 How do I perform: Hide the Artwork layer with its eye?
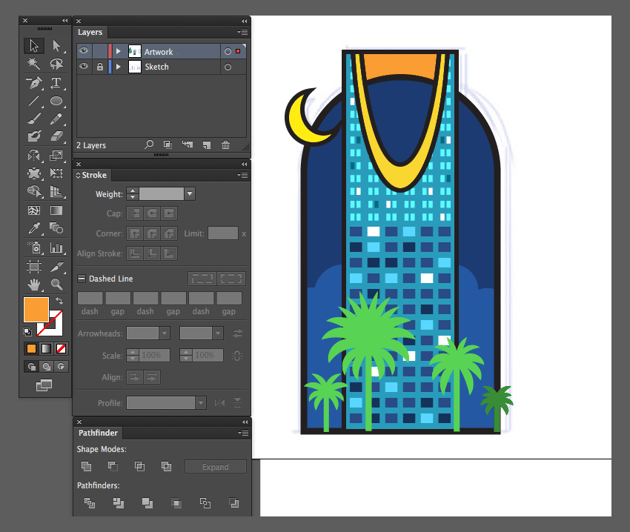[84, 51]
